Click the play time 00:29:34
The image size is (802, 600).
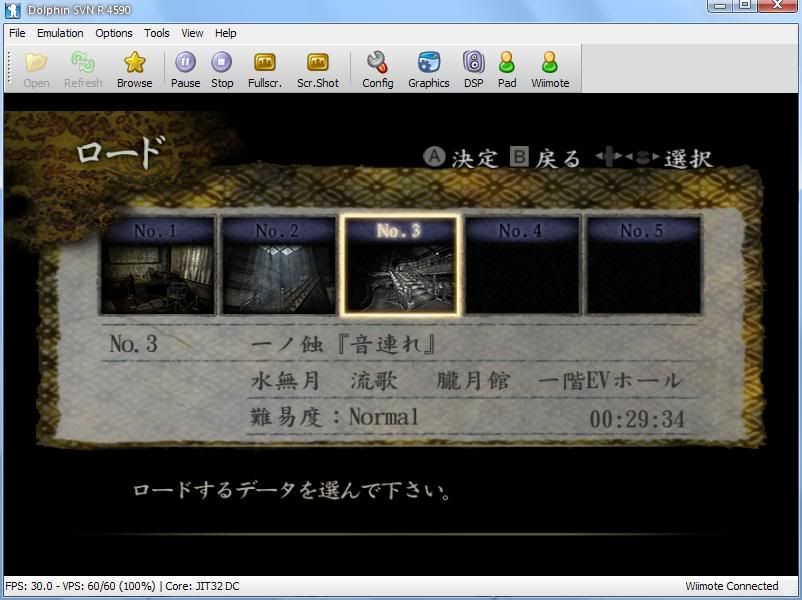point(637,419)
